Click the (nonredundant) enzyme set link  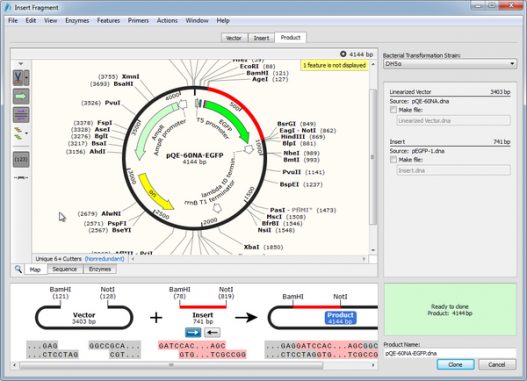coord(105,259)
